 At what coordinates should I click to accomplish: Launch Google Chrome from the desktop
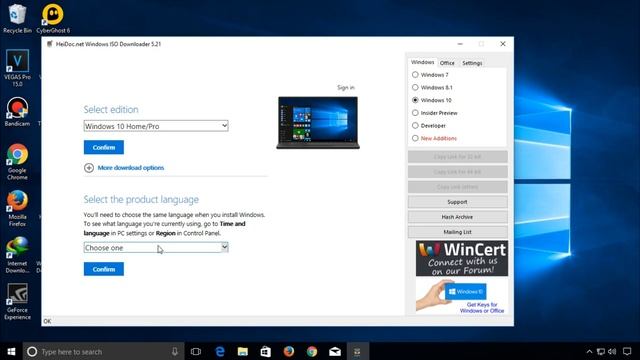17,162
